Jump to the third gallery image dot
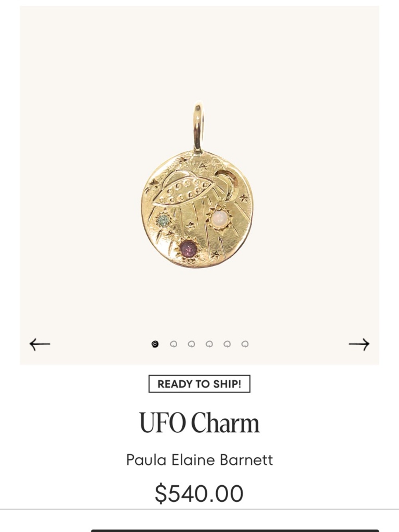 tap(191, 344)
